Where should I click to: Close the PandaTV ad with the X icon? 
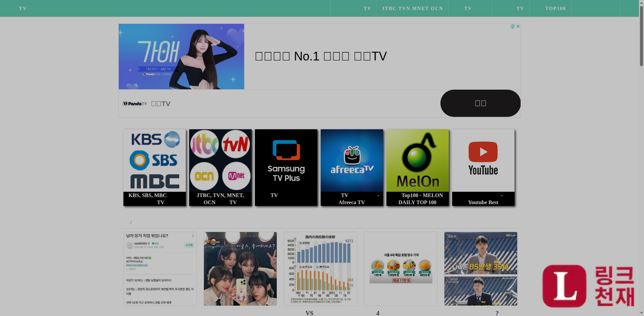[518, 27]
